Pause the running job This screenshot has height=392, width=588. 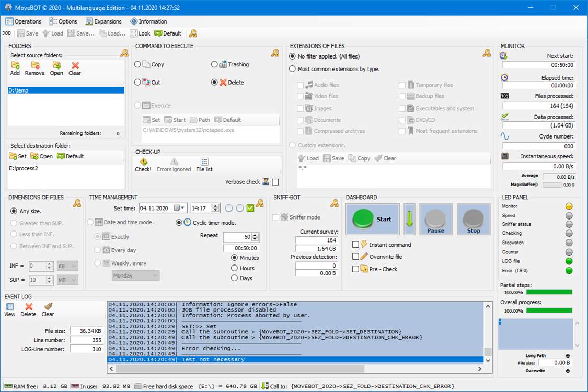pos(436,219)
